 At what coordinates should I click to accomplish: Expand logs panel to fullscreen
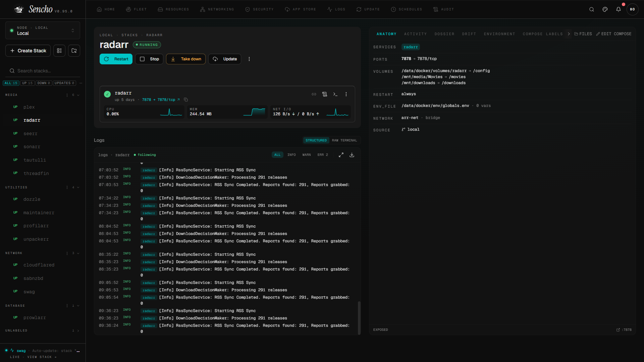point(341,155)
